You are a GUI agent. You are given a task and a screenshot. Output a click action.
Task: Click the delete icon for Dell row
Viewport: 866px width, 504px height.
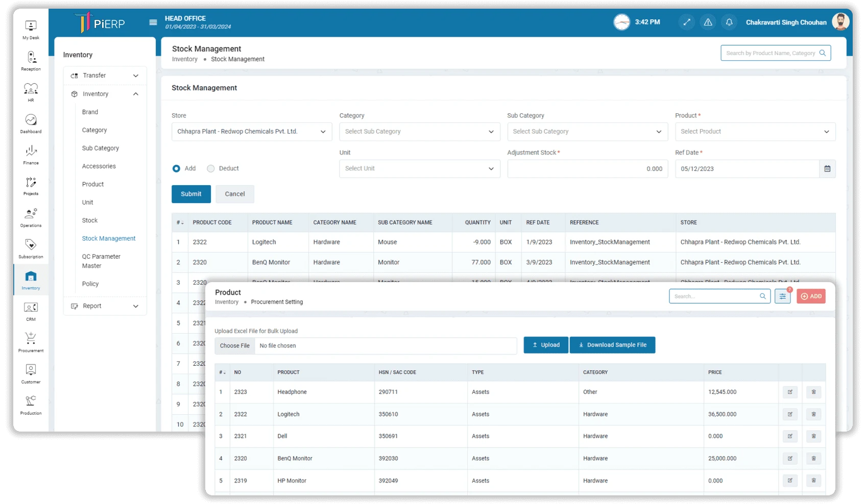pos(813,436)
